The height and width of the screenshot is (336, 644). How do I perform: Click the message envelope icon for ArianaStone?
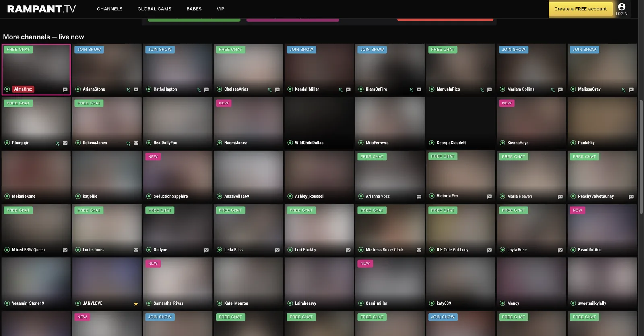pyautogui.click(x=136, y=90)
